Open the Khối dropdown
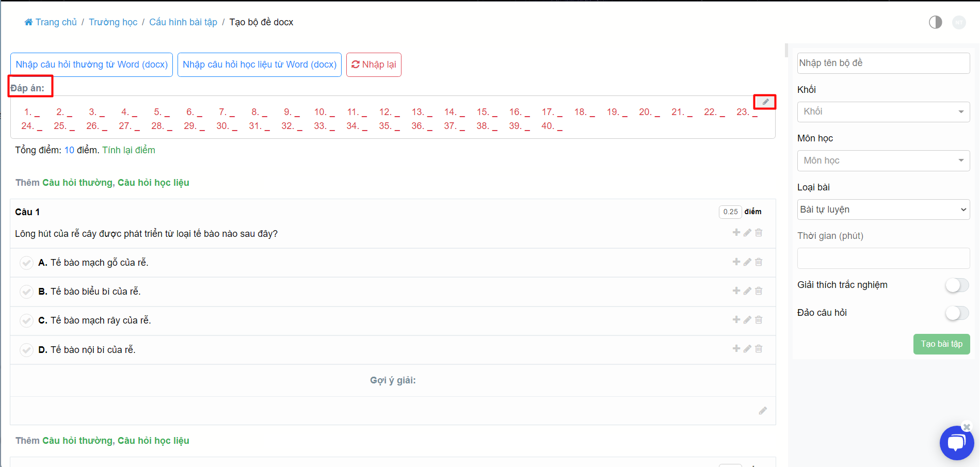The height and width of the screenshot is (467, 980). 883,112
